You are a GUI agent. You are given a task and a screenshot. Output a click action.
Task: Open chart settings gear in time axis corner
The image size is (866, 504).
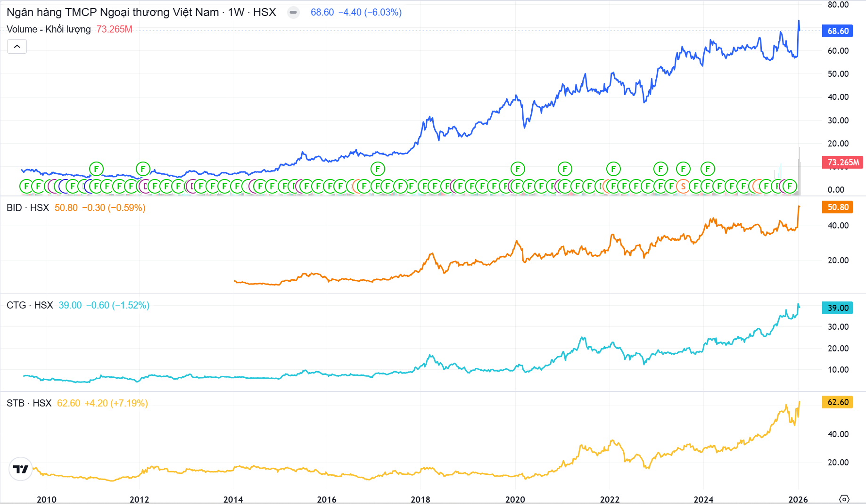[844, 499]
